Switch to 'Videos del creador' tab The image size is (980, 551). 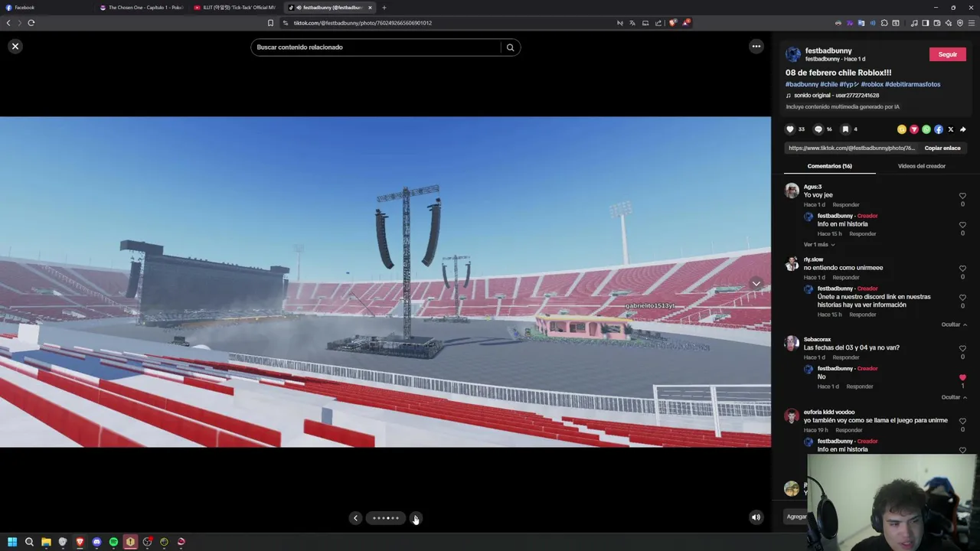pos(921,166)
